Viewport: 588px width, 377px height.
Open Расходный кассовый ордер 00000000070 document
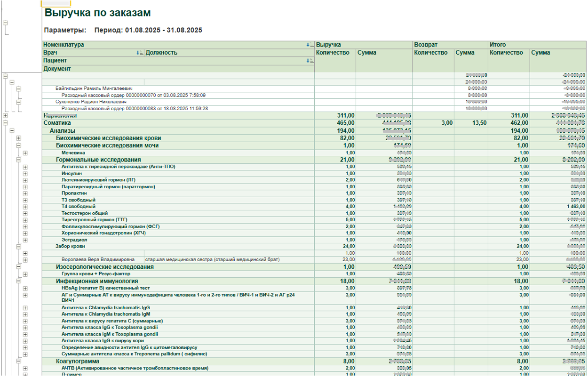point(133,95)
